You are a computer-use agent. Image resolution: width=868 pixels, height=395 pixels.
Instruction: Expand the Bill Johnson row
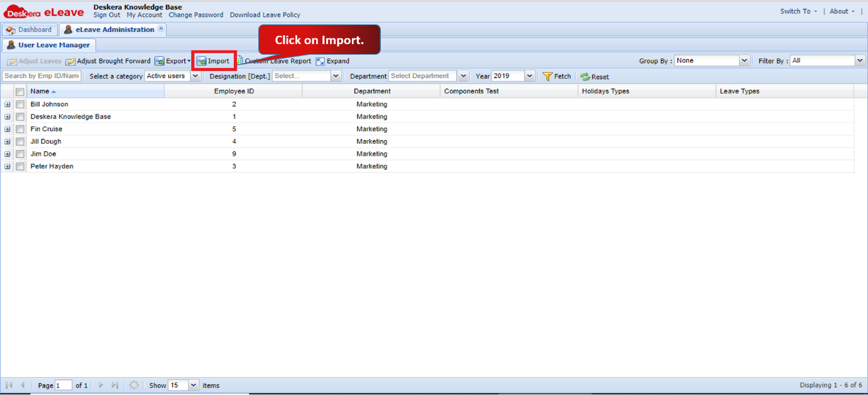click(8, 104)
